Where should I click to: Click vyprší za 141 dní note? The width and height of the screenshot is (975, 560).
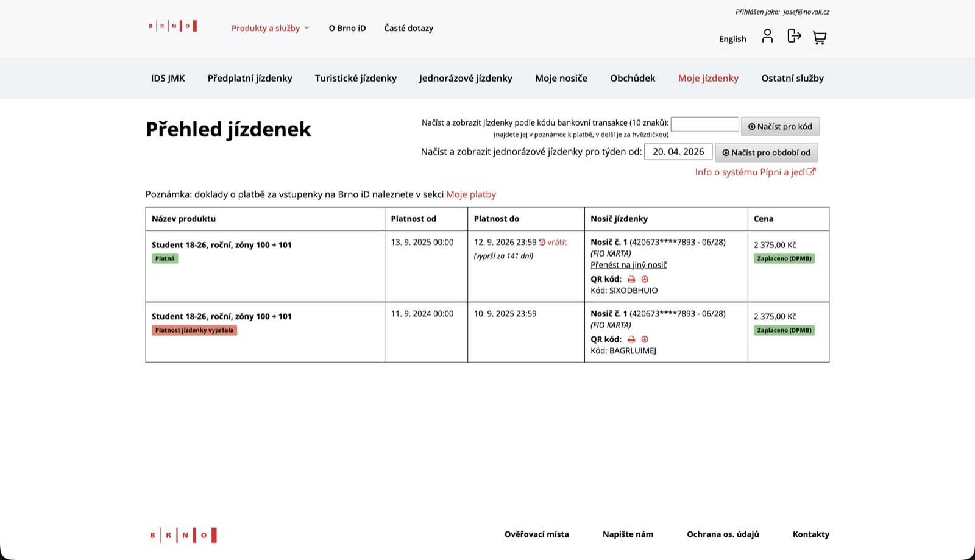(x=503, y=256)
